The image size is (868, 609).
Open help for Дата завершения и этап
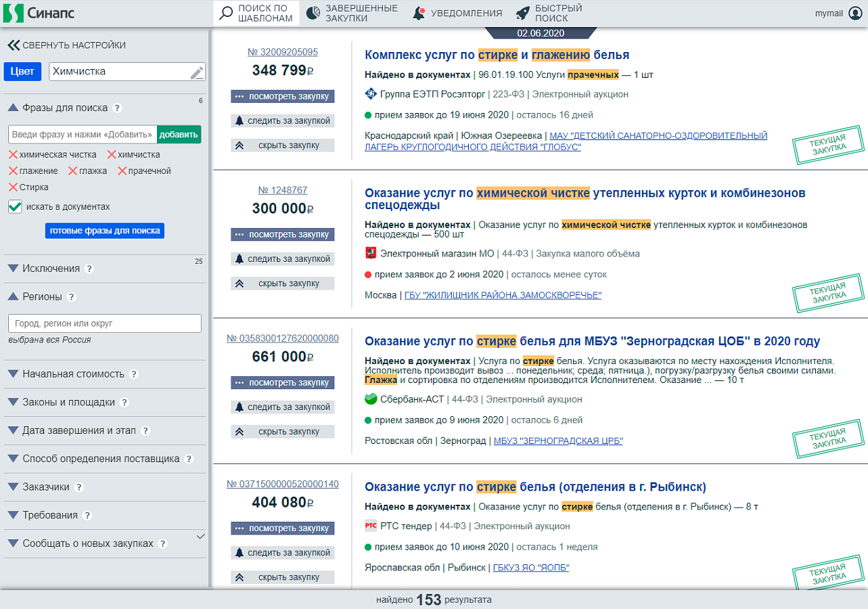[x=145, y=430]
